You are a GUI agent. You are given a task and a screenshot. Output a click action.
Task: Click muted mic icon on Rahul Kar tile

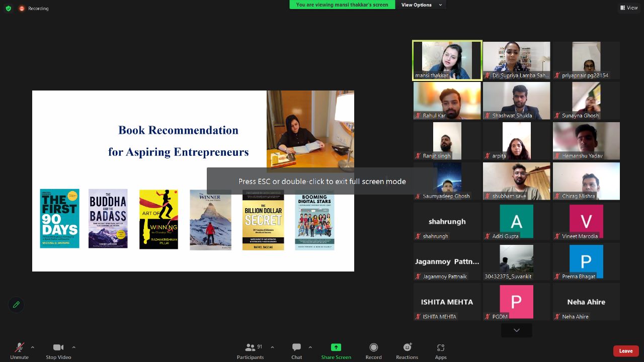pos(418,116)
